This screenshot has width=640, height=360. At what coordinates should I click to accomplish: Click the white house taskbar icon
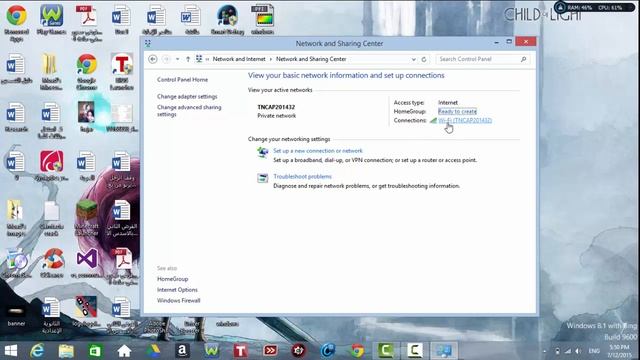[124, 351]
